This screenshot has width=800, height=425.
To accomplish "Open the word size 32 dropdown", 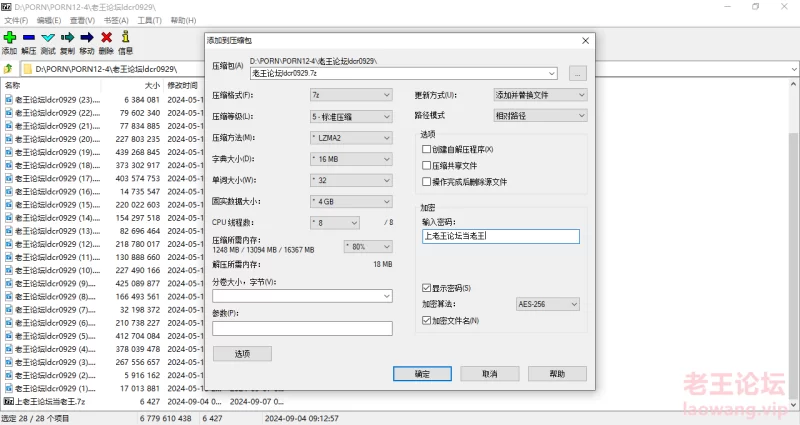I will click(351, 180).
